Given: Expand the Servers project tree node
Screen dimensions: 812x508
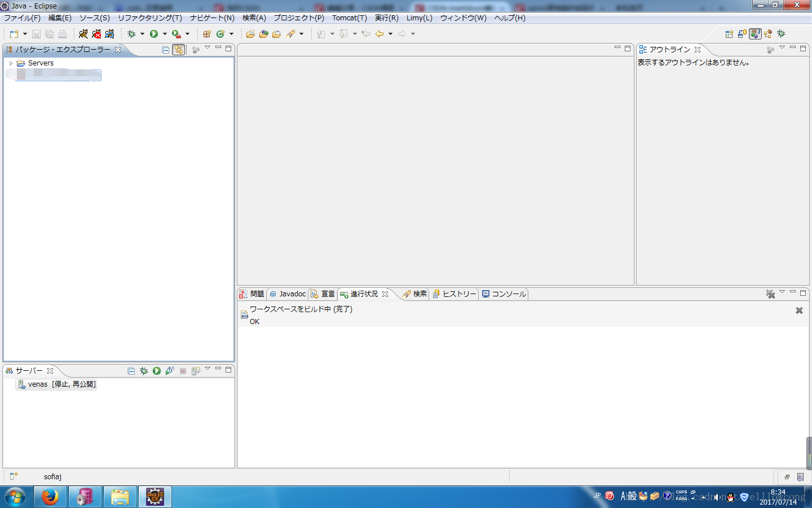Looking at the screenshot, I should (x=11, y=63).
